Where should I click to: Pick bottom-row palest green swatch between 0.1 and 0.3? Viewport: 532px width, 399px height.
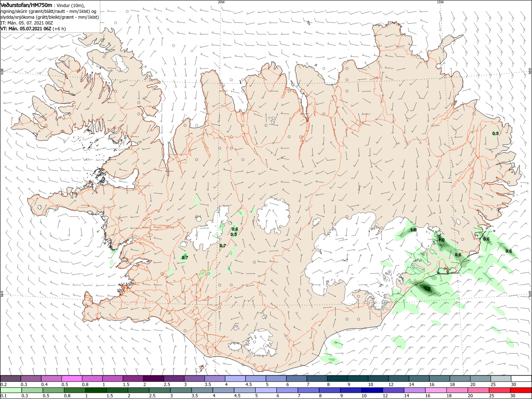(x=10, y=390)
